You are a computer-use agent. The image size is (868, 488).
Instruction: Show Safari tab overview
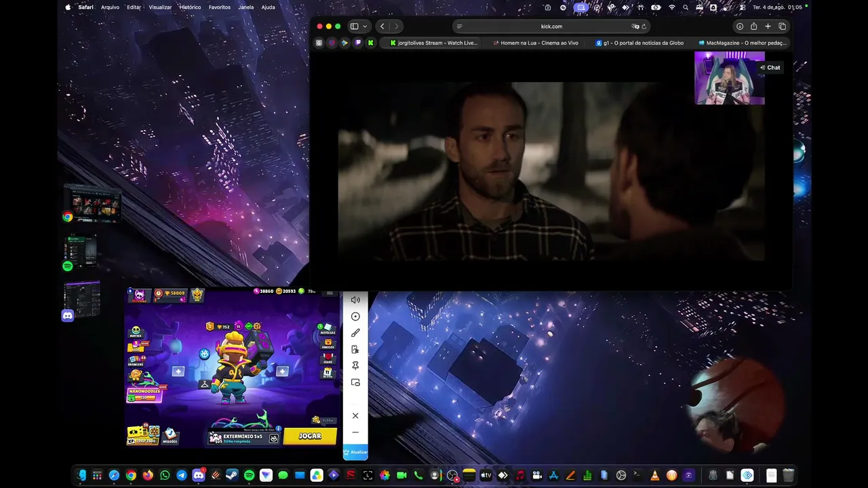pyautogui.click(x=782, y=26)
